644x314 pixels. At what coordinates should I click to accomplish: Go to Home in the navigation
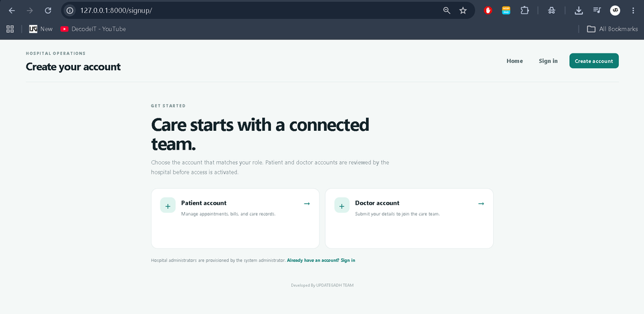tap(514, 61)
